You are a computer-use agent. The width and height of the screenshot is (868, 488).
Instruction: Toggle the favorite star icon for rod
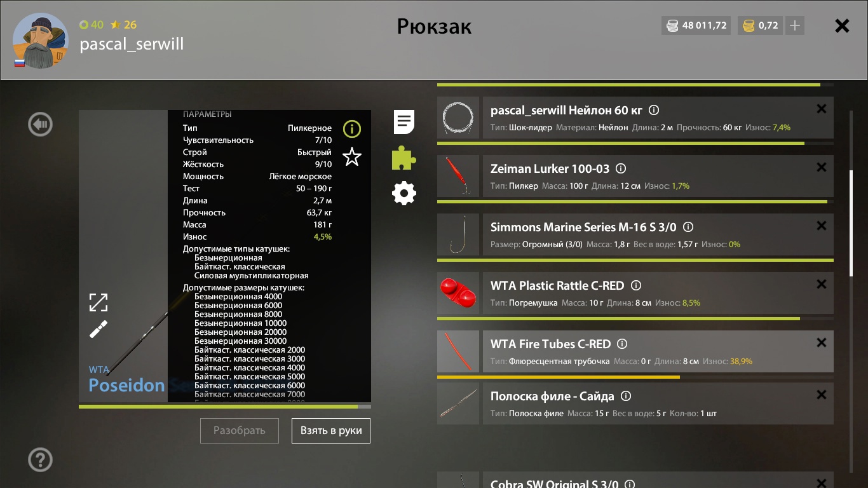[x=352, y=156]
